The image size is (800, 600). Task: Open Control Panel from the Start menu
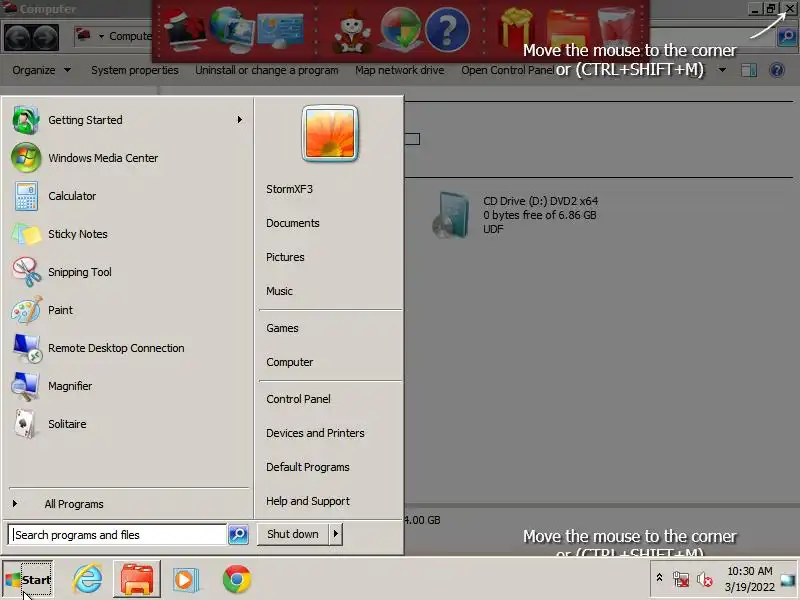pos(298,399)
